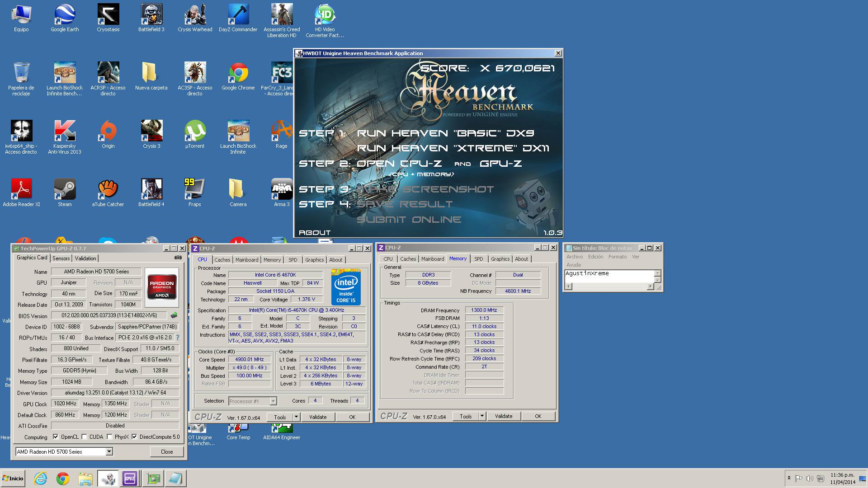
Task: Open the Google Earth desktop shortcut
Action: (65, 18)
